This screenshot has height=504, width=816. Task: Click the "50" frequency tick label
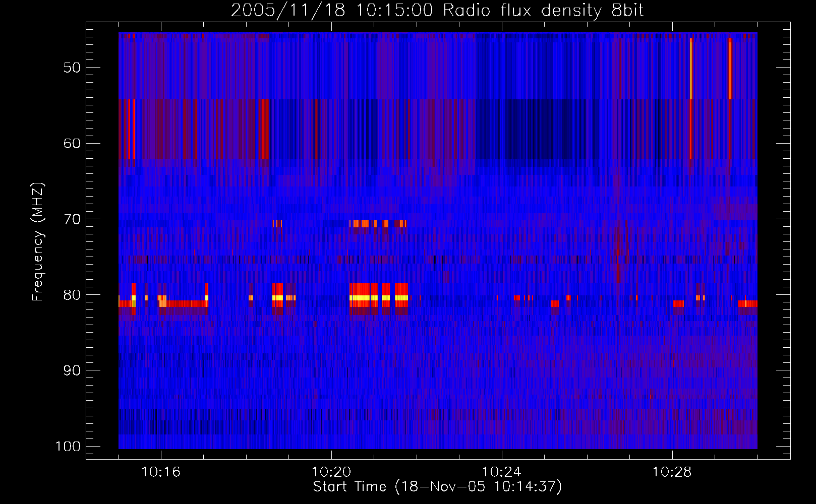click(72, 68)
